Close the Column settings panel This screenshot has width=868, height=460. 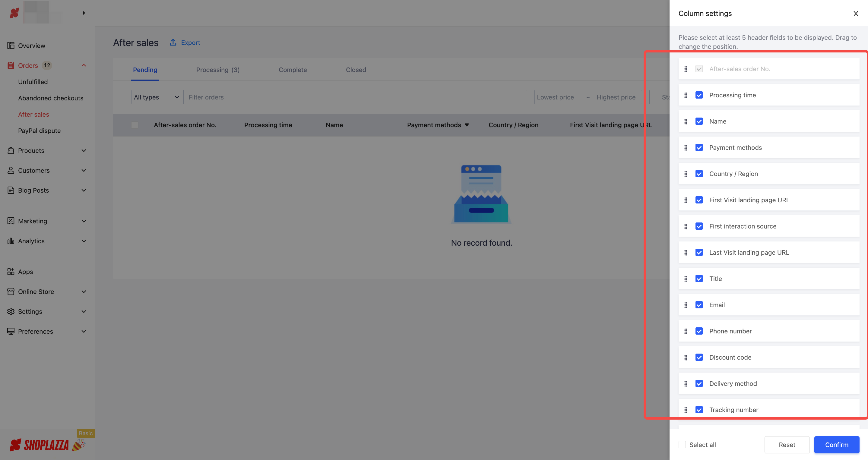[856, 14]
